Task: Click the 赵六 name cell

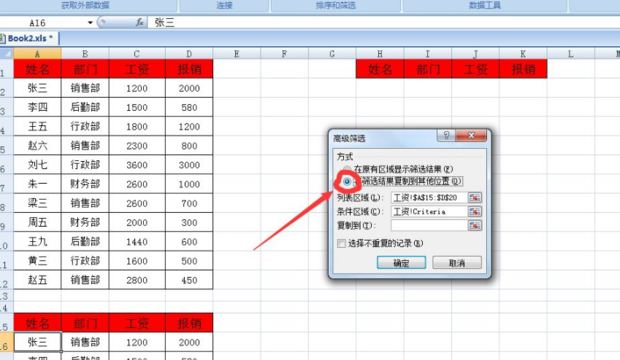Action: pyautogui.click(x=38, y=146)
